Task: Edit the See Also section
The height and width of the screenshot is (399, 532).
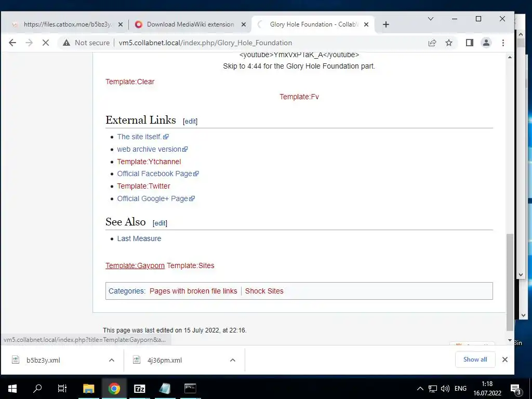Action: [160, 223]
